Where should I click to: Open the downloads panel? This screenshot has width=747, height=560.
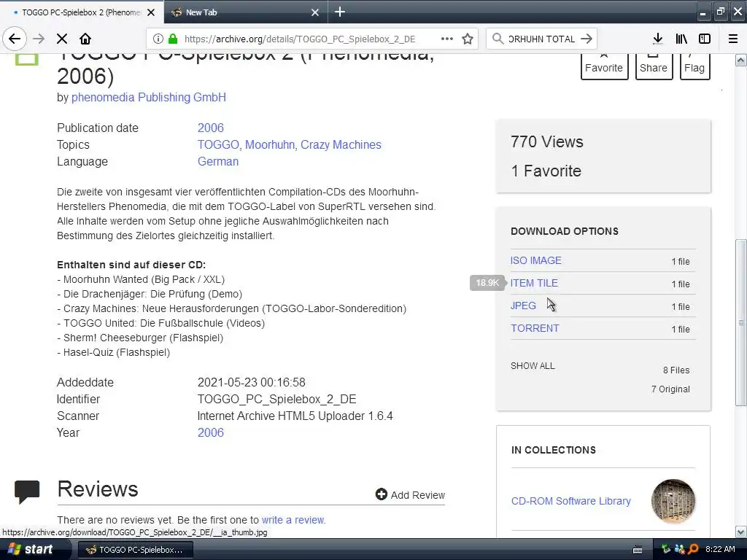coord(657,39)
